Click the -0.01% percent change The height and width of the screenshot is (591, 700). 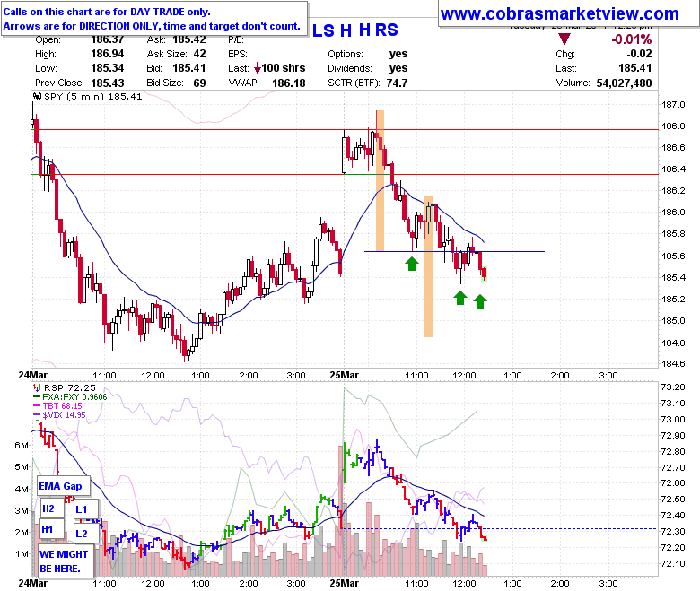click(631, 39)
